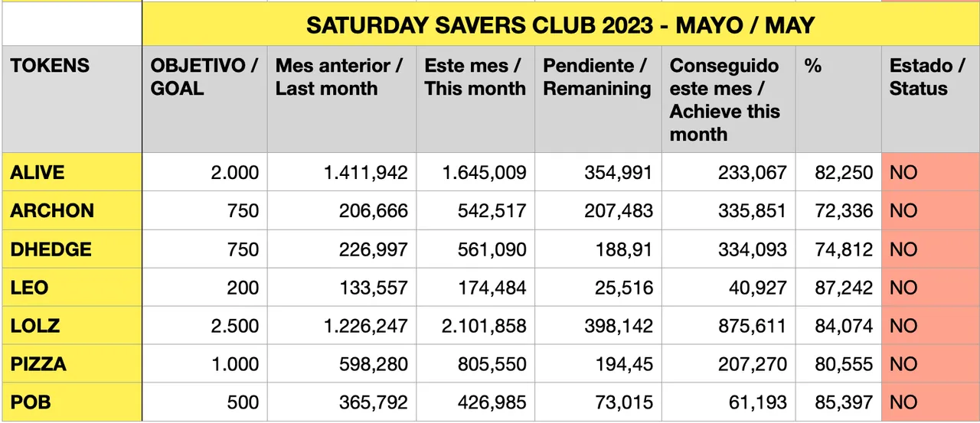Select the Mes anterior / Last month header
The image size is (980, 423).
tap(339, 77)
